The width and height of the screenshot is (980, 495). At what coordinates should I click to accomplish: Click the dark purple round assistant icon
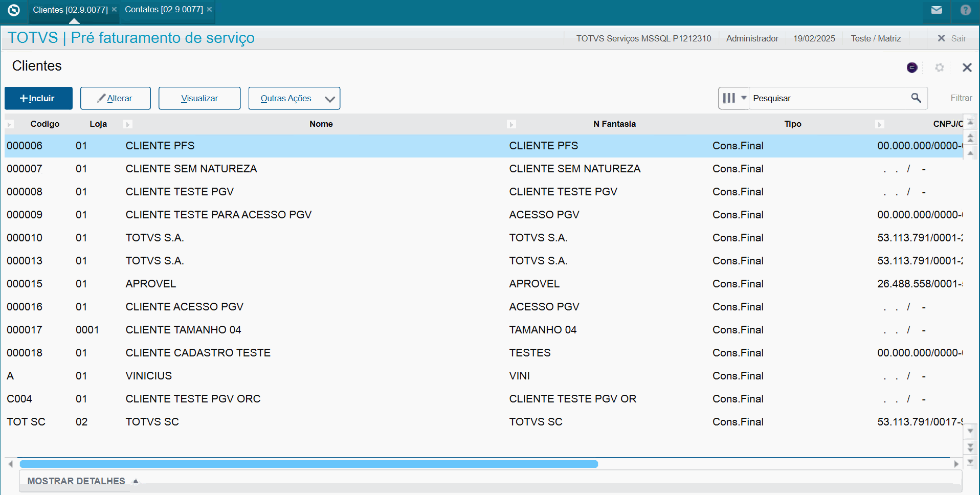(x=912, y=67)
